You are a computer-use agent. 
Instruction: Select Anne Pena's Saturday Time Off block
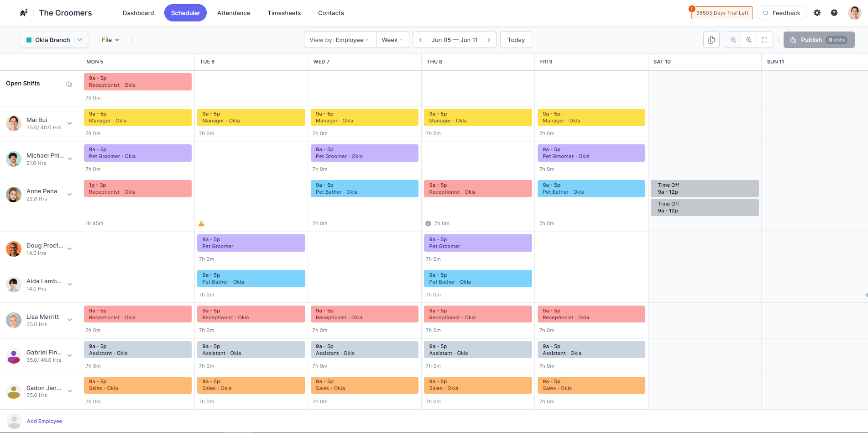pyautogui.click(x=704, y=189)
